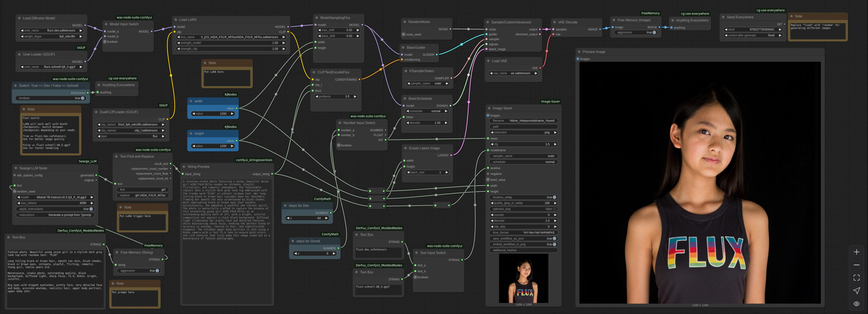Open clip_name1 t5xxl dropdown
Image resolution: width=868 pixels, height=314 pixels.
pyautogui.click(x=131, y=125)
